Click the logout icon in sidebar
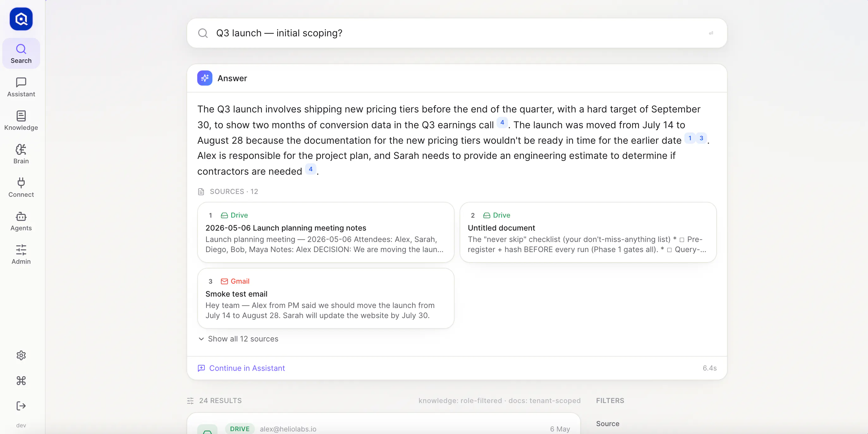The width and height of the screenshot is (868, 434). click(21, 406)
